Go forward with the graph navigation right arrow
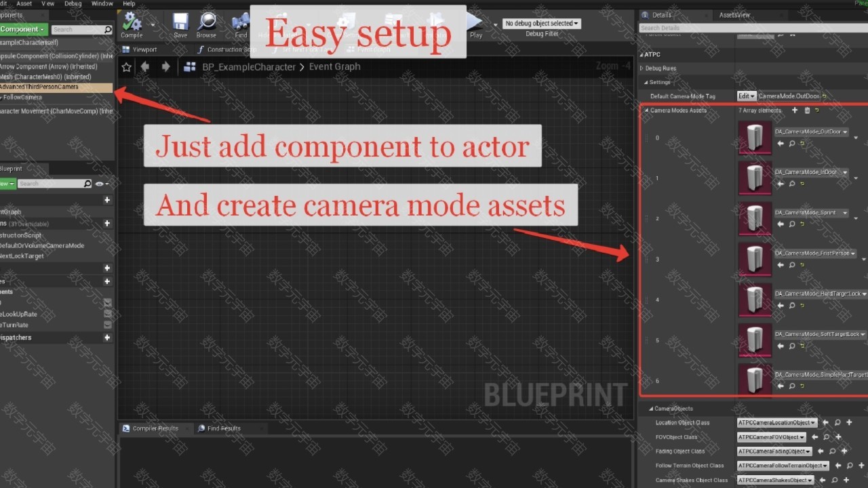Image resolution: width=868 pixels, height=488 pixels. point(165,66)
